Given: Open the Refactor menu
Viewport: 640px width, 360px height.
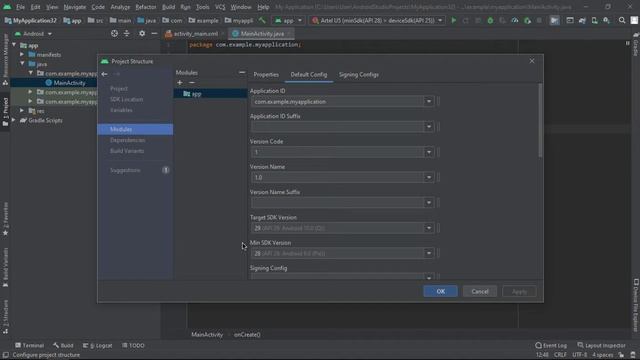Looking at the screenshot, I should (146, 7).
